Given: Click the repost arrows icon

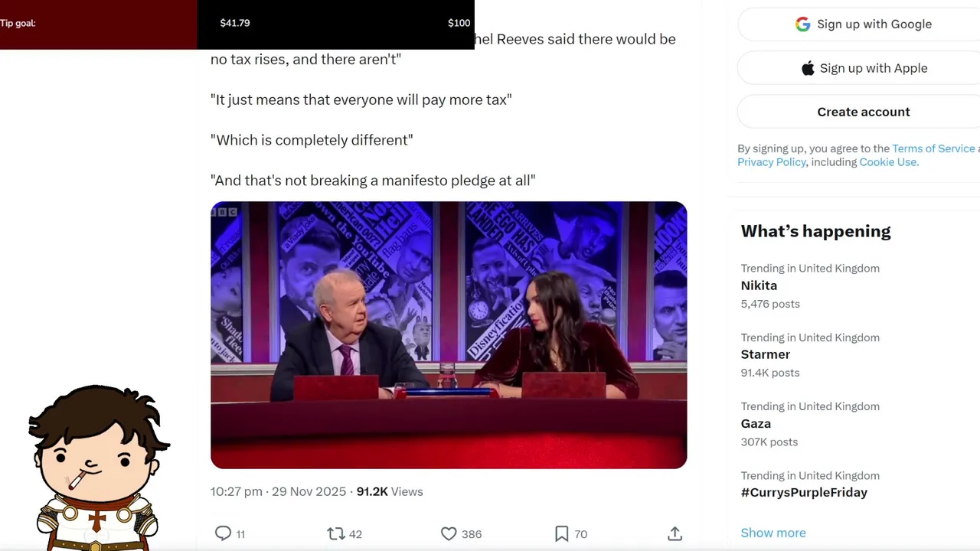Looking at the screenshot, I should 335,533.
